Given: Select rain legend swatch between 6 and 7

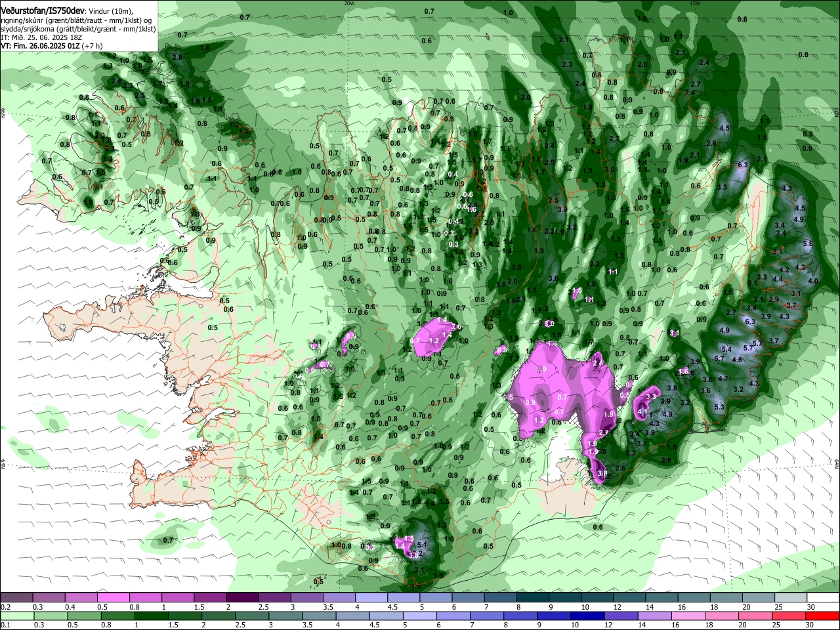Looking at the screenshot, I should pyautogui.click(x=452, y=616).
